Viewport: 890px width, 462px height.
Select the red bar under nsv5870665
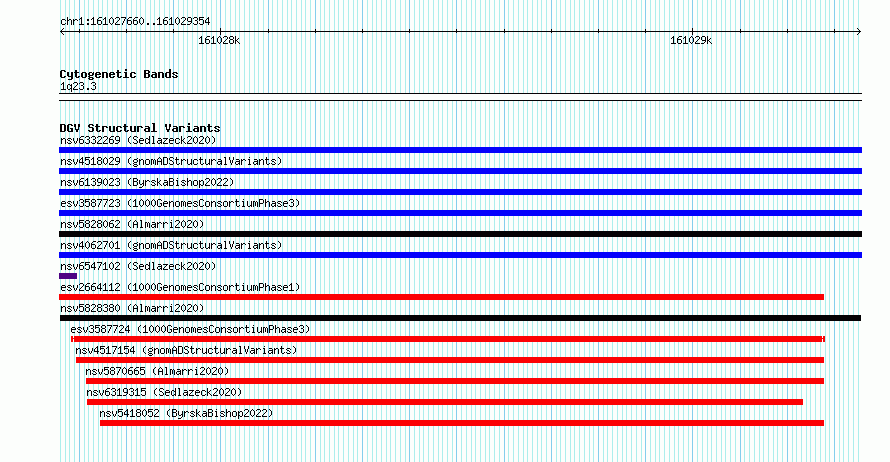coord(455,381)
